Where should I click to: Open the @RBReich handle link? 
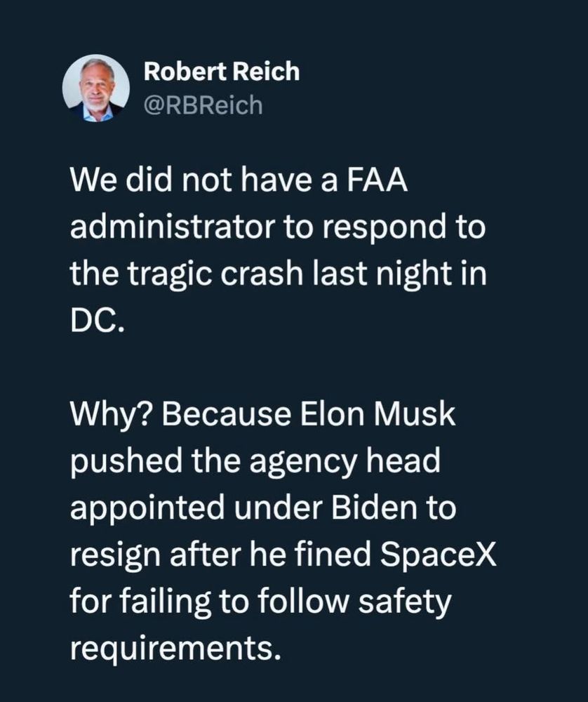tap(203, 105)
